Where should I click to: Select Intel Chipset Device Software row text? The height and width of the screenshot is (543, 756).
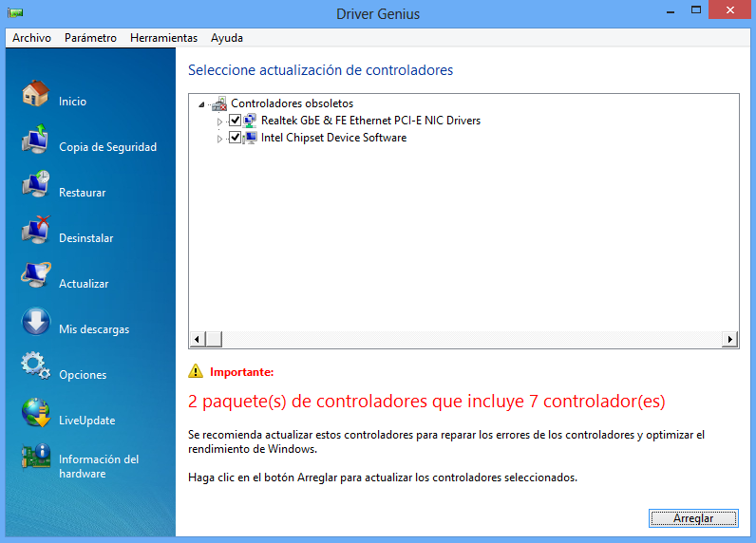(333, 138)
